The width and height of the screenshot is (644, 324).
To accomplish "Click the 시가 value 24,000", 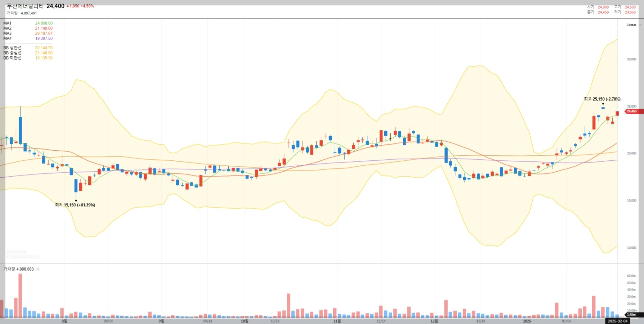I will tap(603, 7).
